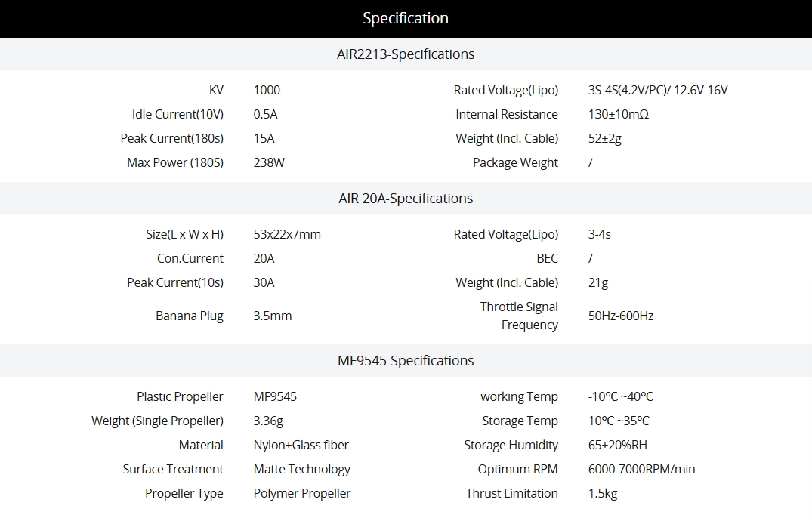Image resolution: width=812 pixels, height=518 pixels.
Task: Click the Thrust Limitation value 1.5kg
Action: point(602,493)
